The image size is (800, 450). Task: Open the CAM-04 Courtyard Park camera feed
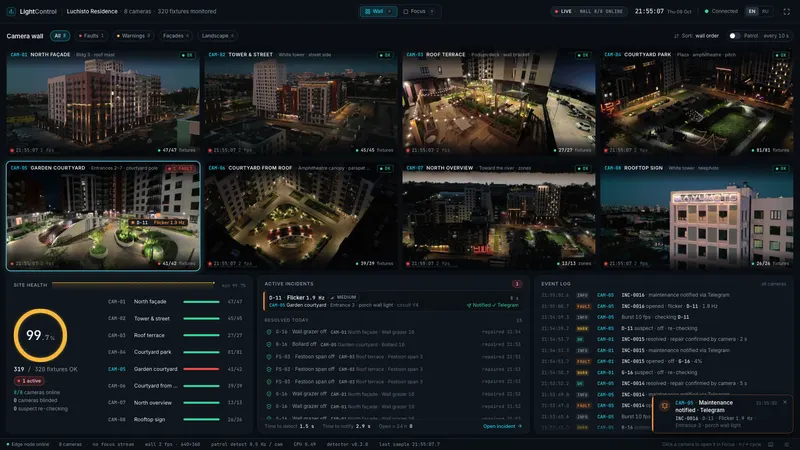697,102
